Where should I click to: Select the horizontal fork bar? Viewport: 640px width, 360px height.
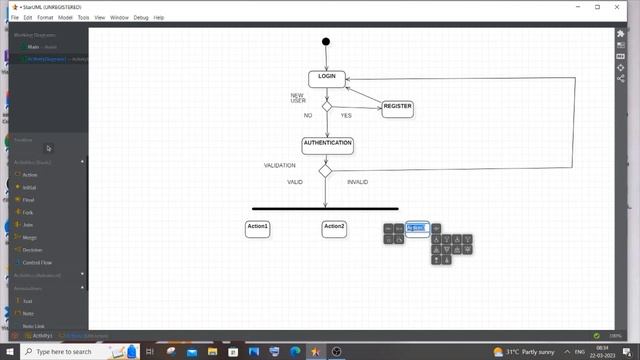[325, 209]
